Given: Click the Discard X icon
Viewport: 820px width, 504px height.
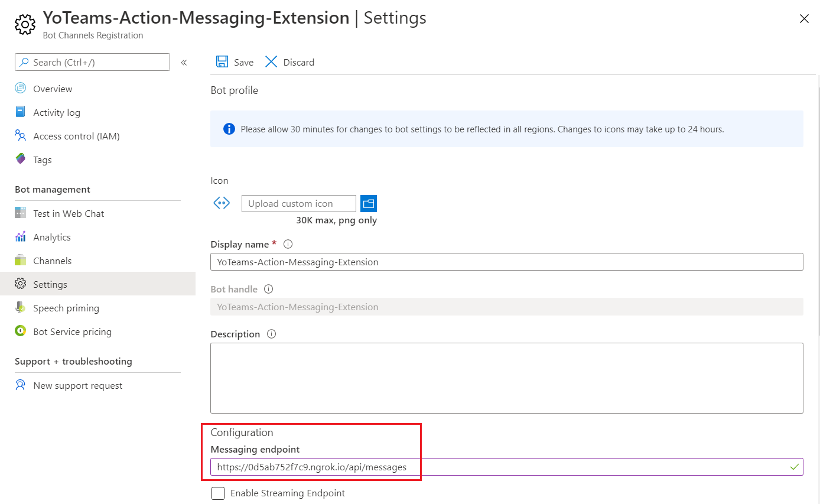Looking at the screenshot, I should (x=271, y=62).
